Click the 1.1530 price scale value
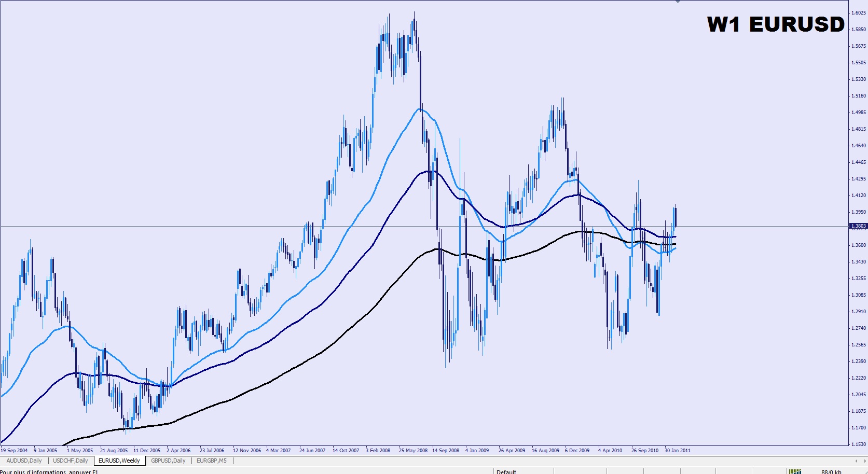868x474 pixels. pos(859,444)
